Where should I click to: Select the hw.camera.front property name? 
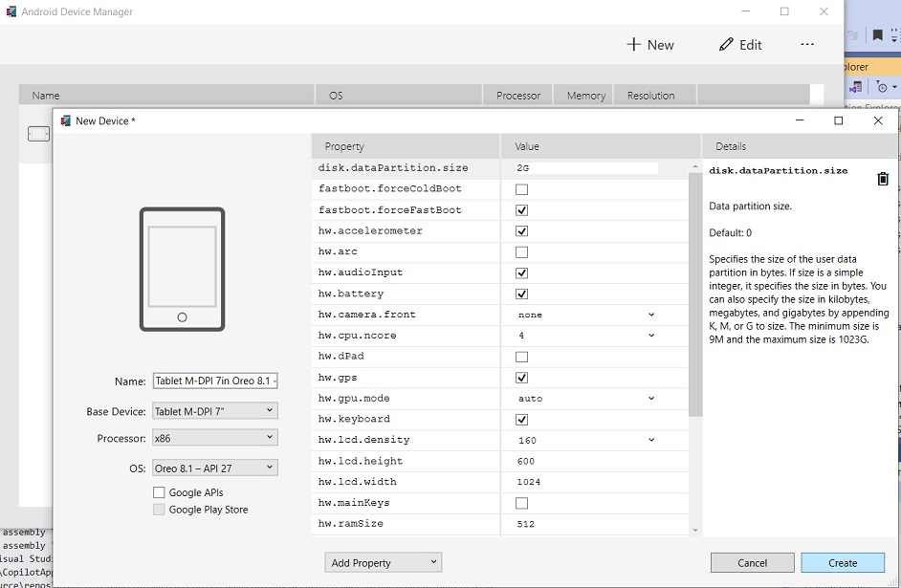[366, 315]
